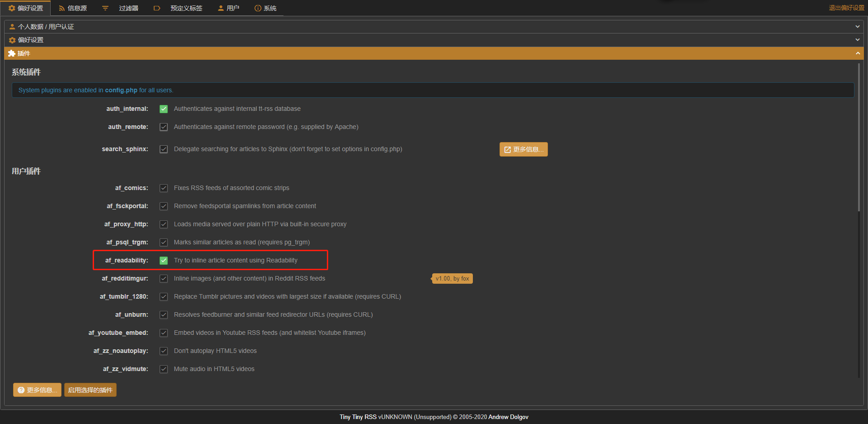The image size is (868, 424).
Task: Toggle the af_unburn plugin checkbox
Action: click(x=164, y=315)
